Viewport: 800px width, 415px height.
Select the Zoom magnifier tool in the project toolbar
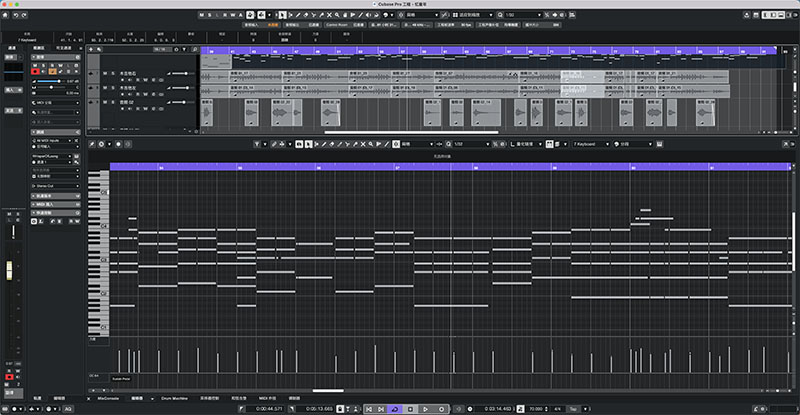pyautogui.click(x=337, y=15)
